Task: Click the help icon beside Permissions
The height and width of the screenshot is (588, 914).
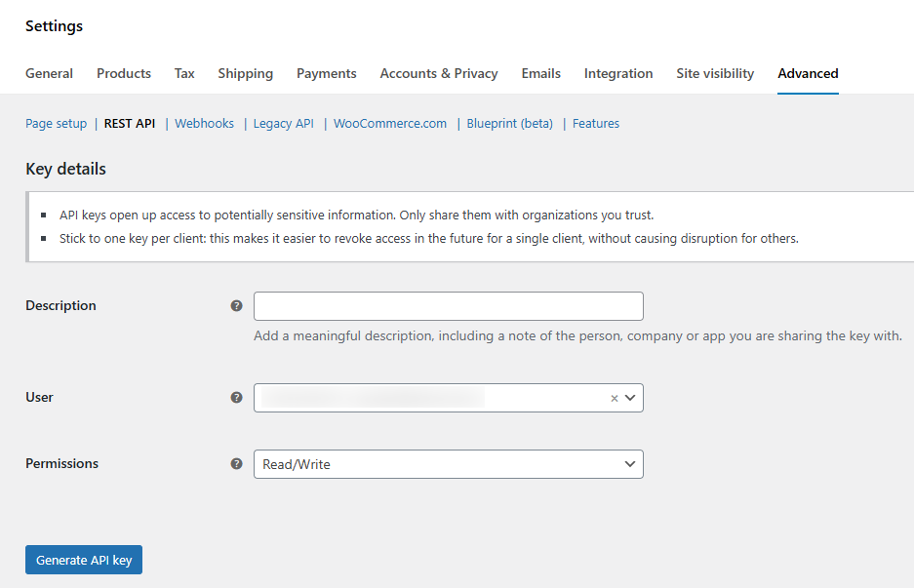Action: (x=236, y=464)
